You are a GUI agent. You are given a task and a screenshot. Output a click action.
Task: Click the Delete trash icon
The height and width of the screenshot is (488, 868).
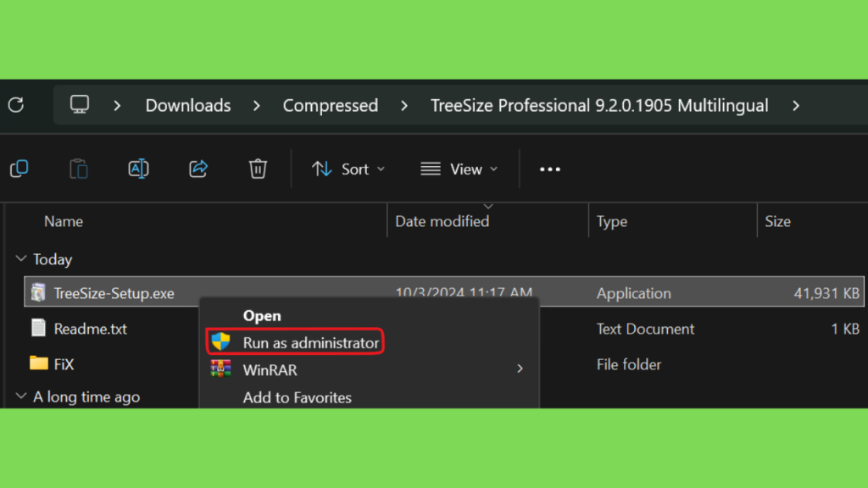tap(258, 169)
